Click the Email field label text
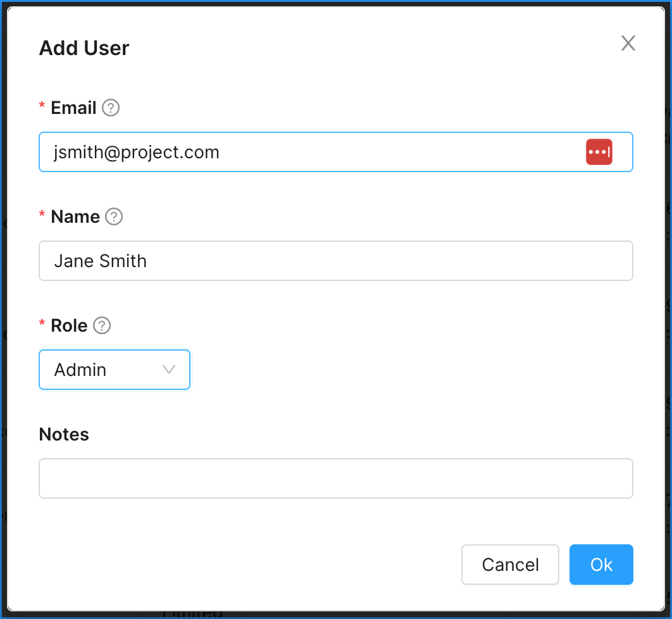The width and height of the screenshot is (672, 619). point(73,108)
